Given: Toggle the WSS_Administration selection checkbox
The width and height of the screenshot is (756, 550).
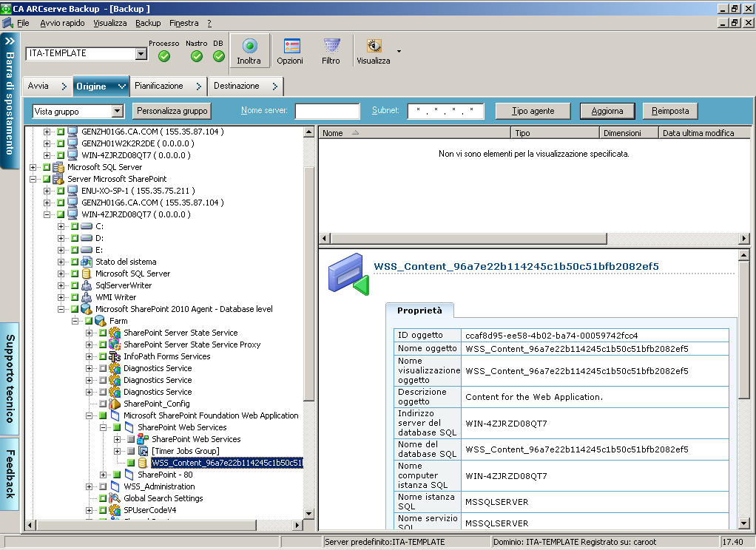Looking at the screenshot, I should (x=103, y=486).
